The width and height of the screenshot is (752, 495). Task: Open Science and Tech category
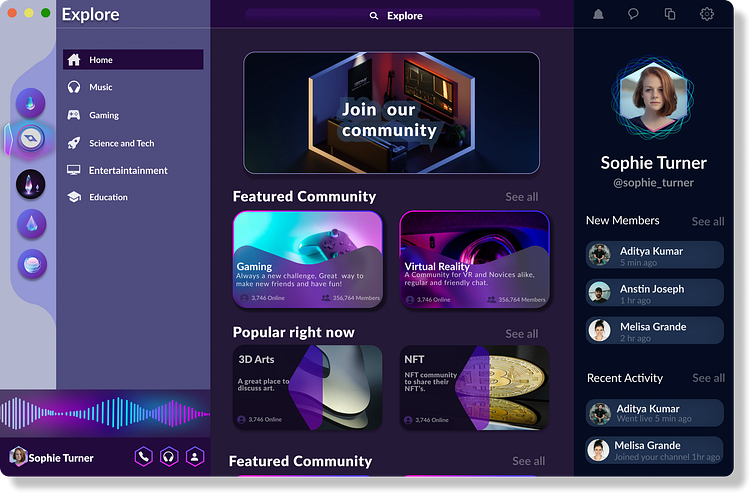tap(122, 143)
